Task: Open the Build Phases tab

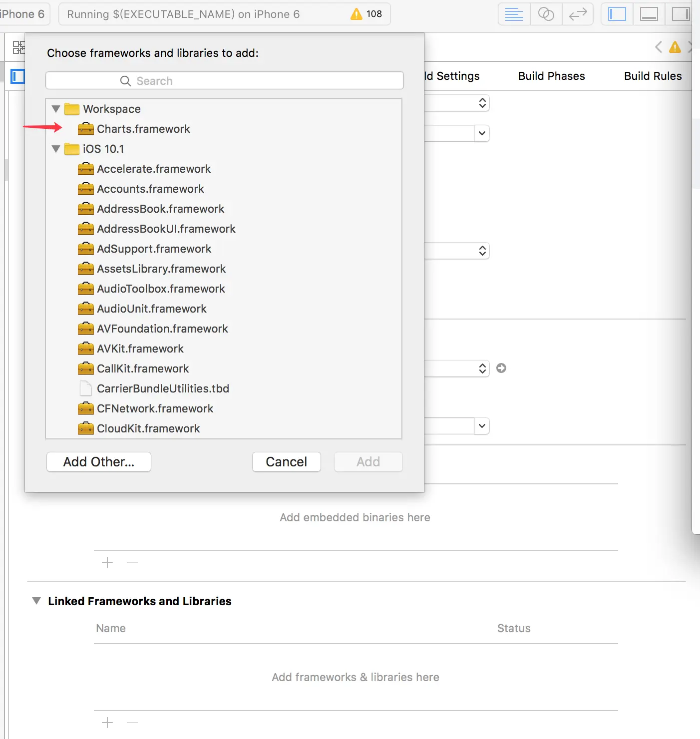Action: tap(552, 76)
